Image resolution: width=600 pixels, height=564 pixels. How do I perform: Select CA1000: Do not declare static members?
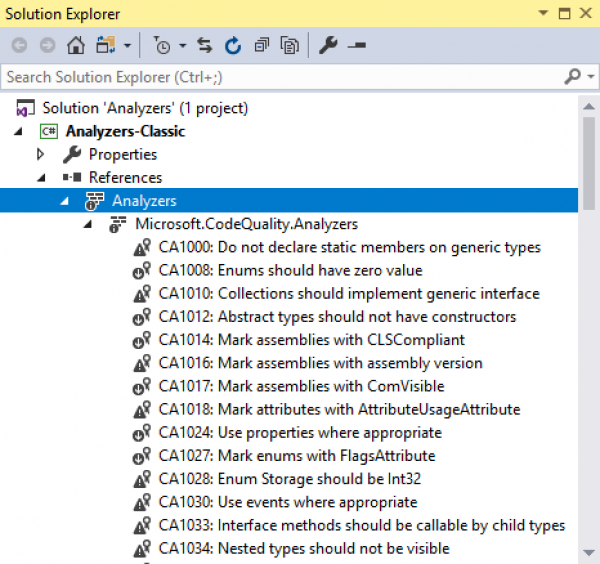pyautogui.click(x=349, y=247)
